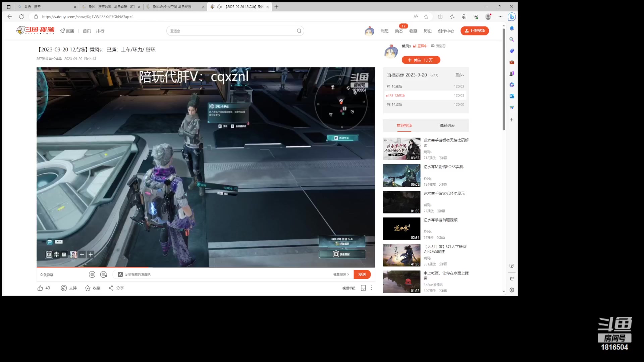This screenshot has height=362, width=644.
Task: Open the 排行 rankings page
Action: pos(100,31)
